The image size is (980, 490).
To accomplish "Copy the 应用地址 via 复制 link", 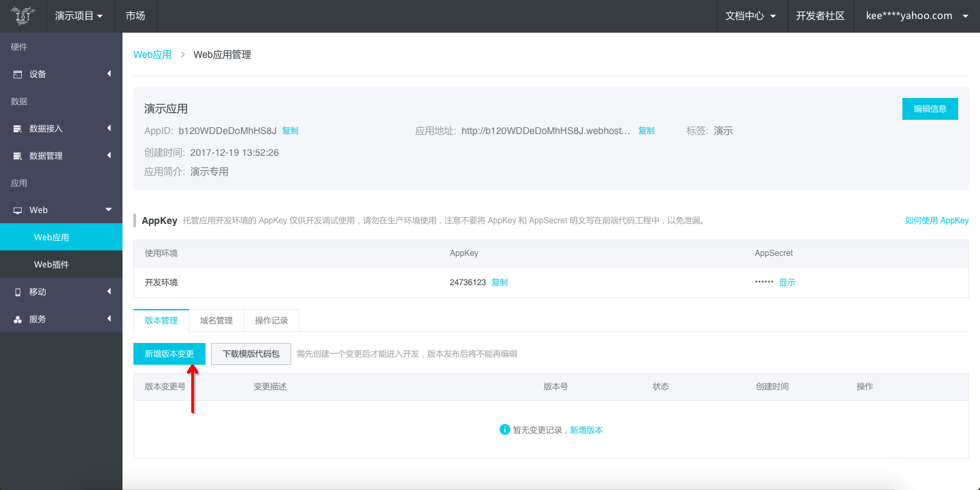I will point(646,131).
